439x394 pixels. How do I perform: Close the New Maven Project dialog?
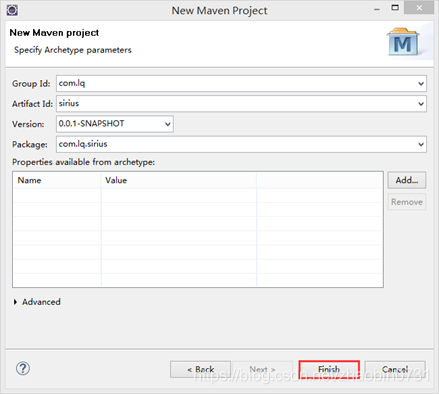click(419, 8)
